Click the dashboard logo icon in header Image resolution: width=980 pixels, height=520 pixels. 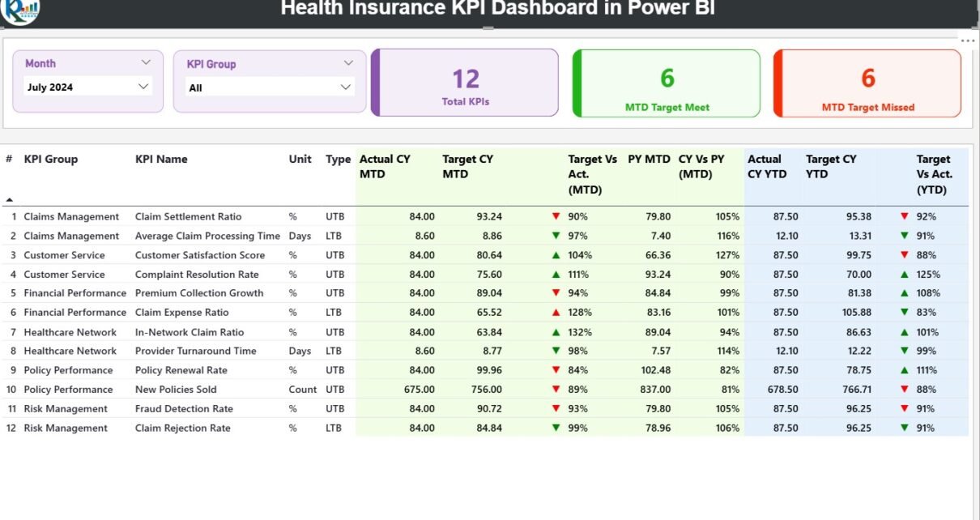(x=20, y=10)
